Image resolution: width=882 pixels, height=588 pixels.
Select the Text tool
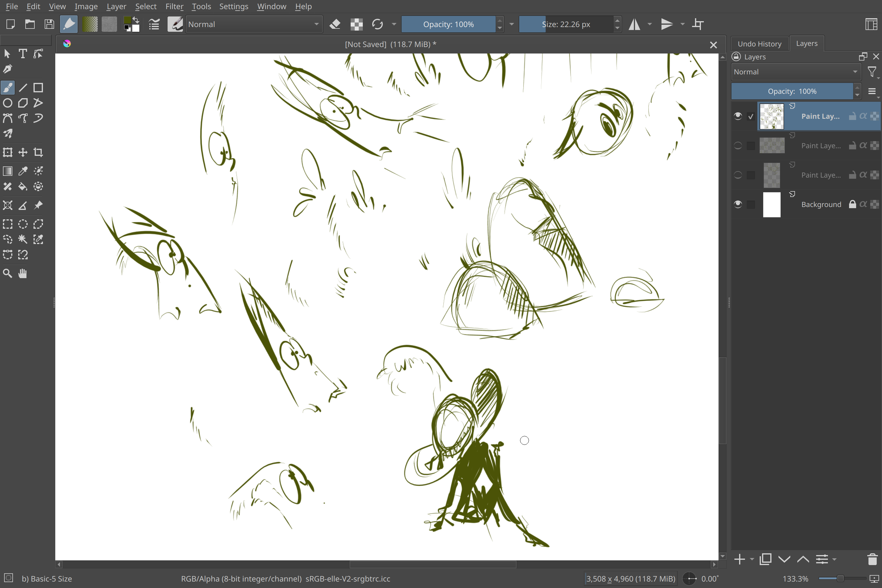[23, 54]
